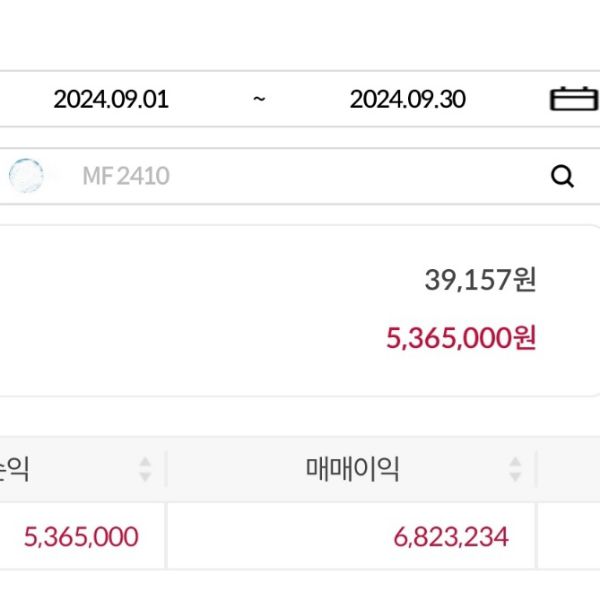The image size is (600, 600).
Task: Open the calendar date picker icon
Action: pos(573,99)
